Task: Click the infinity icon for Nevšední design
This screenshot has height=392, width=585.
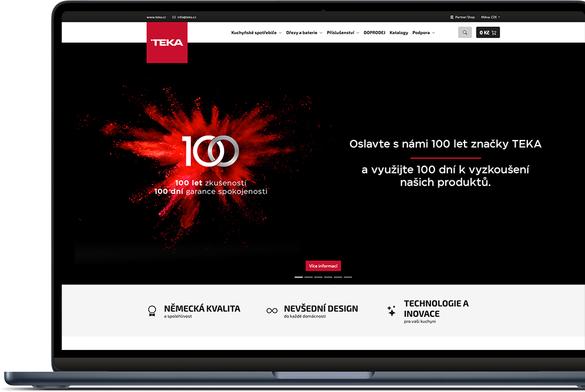Action: [272, 309]
